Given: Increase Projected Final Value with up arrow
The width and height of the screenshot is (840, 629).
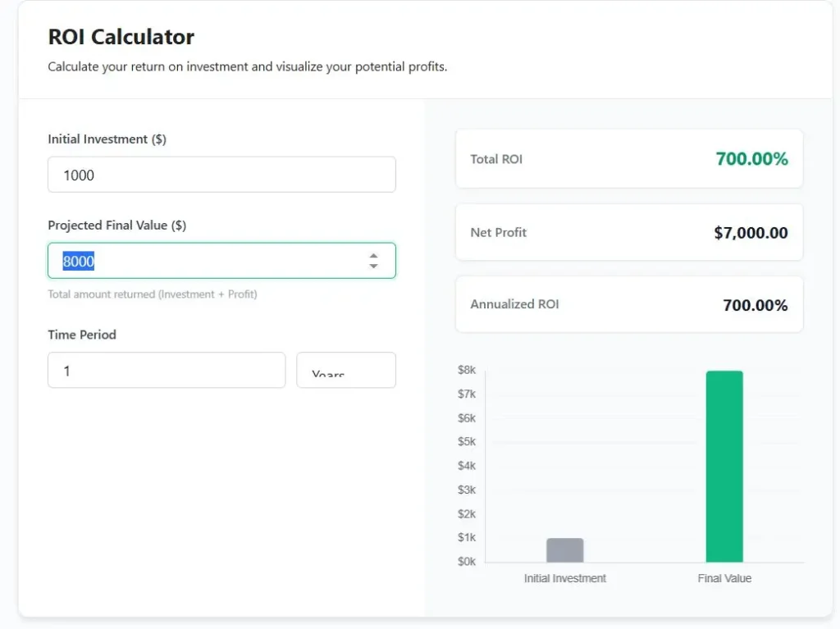Looking at the screenshot, I should pyautogui.click(x=373, y=255).
